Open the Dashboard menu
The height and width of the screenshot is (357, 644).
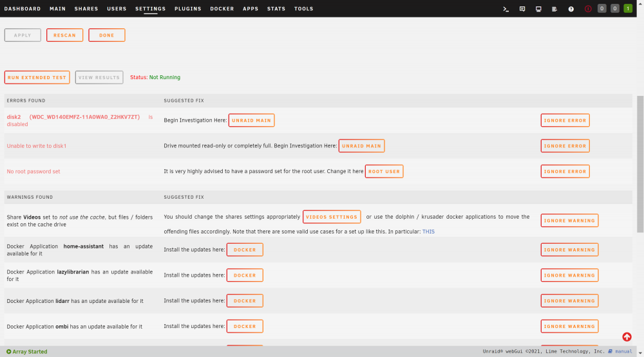23,8
